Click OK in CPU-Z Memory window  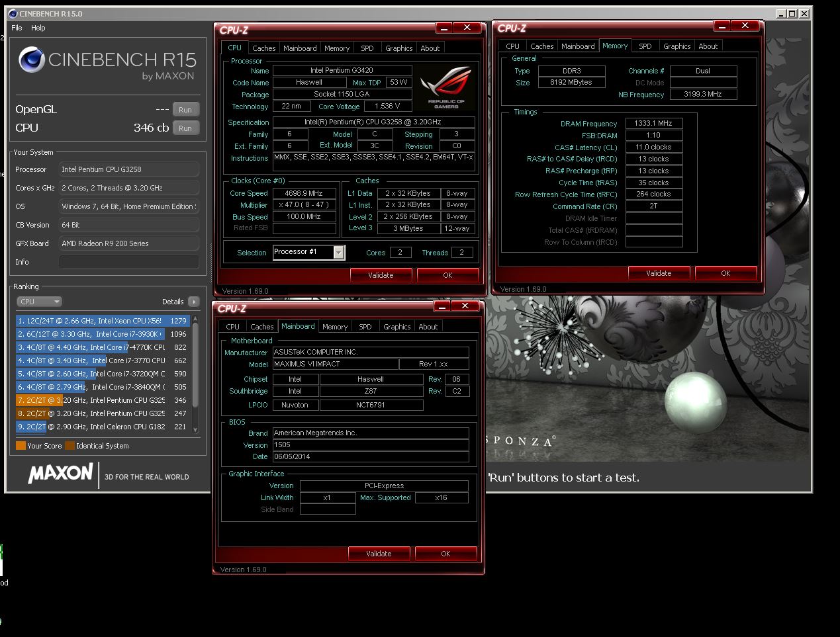point(725,273)
